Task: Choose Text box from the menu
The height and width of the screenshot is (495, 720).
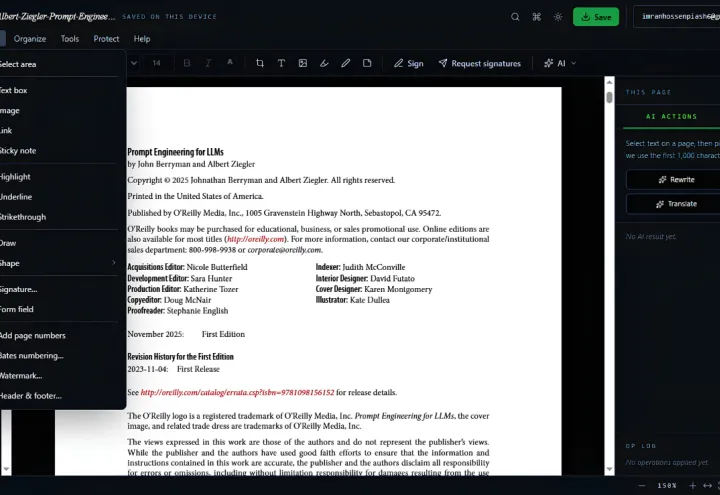Action: pos(61,90)
